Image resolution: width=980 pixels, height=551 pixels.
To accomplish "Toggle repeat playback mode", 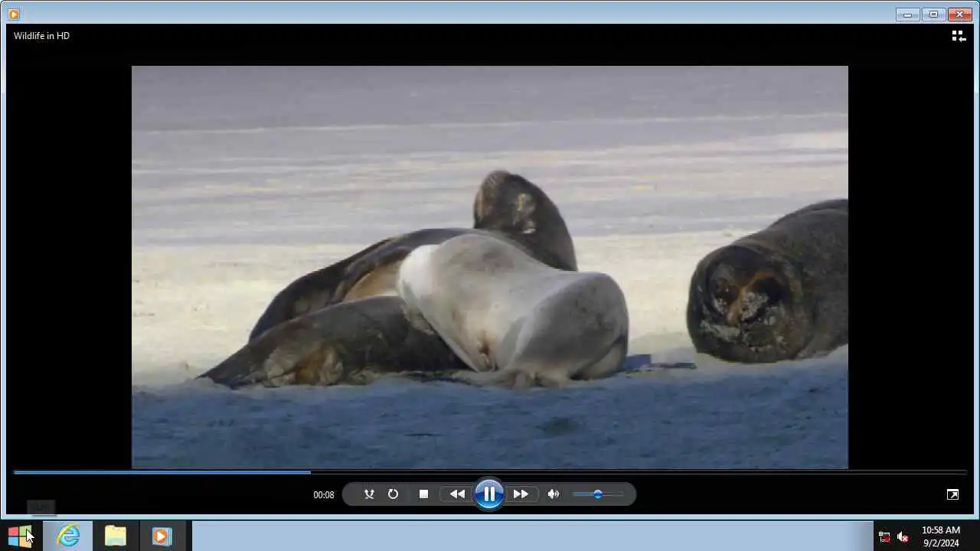I will pos(393,494).
